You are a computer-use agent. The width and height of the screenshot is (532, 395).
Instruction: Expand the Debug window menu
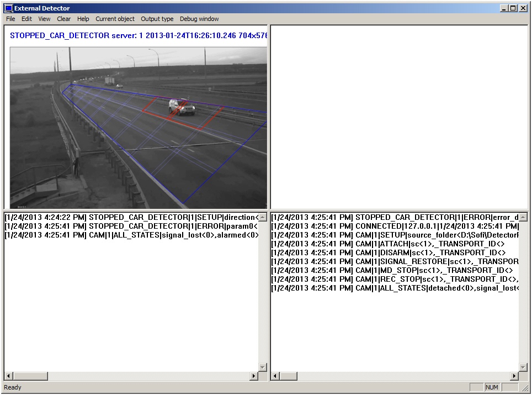coord(199,19)
